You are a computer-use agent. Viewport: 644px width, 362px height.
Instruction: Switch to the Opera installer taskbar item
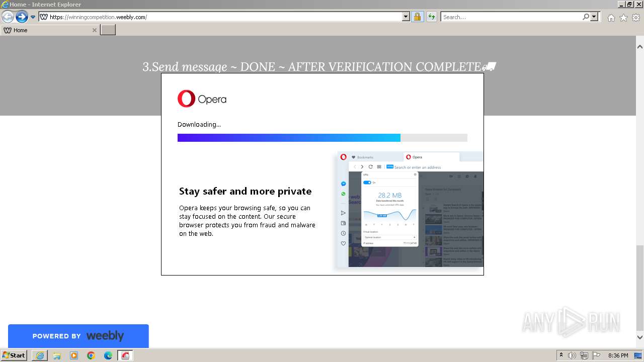pos(125,355)
